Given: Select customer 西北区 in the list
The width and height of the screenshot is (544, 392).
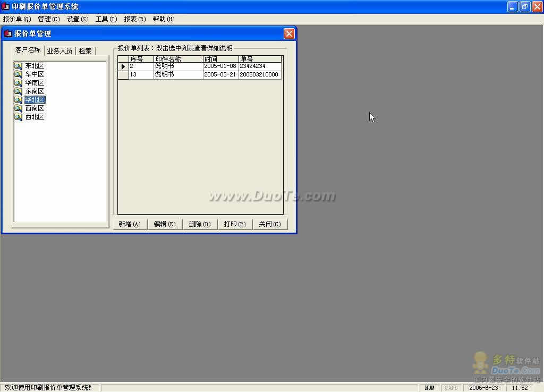Looking at the screenshot, I should point(35,116).
